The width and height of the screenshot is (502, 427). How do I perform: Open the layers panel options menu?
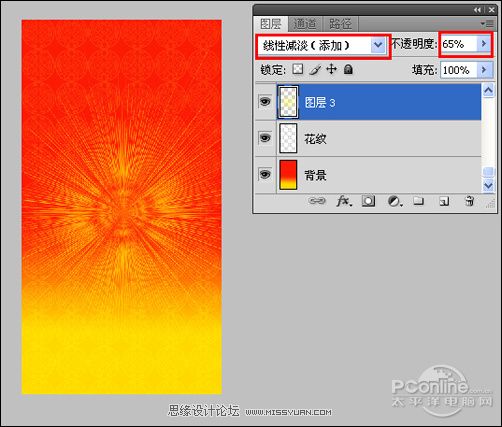point(487,24)
